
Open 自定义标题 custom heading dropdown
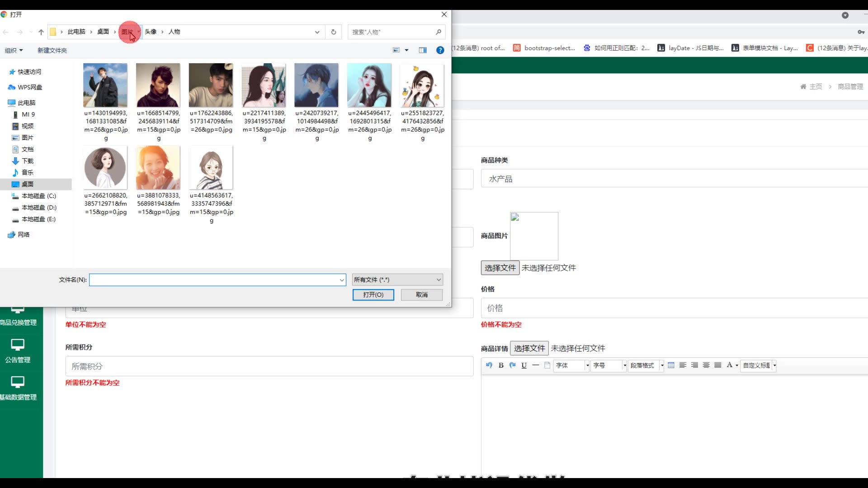[759, 365]
